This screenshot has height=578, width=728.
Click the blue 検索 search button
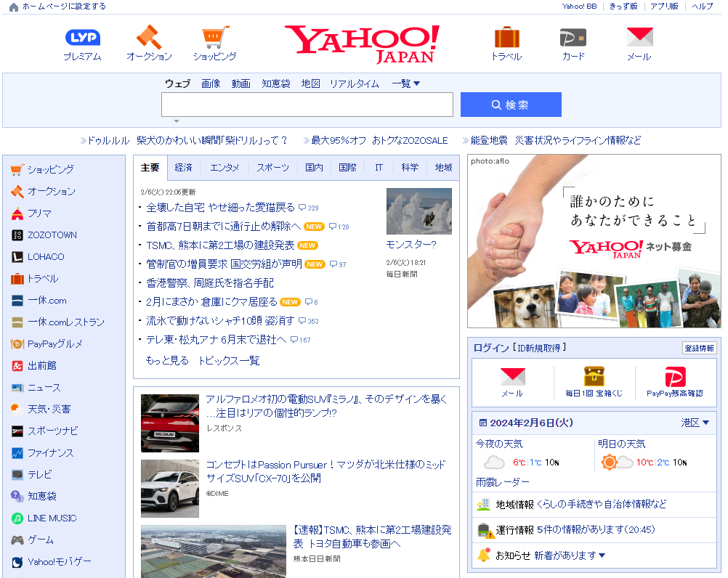click(511, 105)
